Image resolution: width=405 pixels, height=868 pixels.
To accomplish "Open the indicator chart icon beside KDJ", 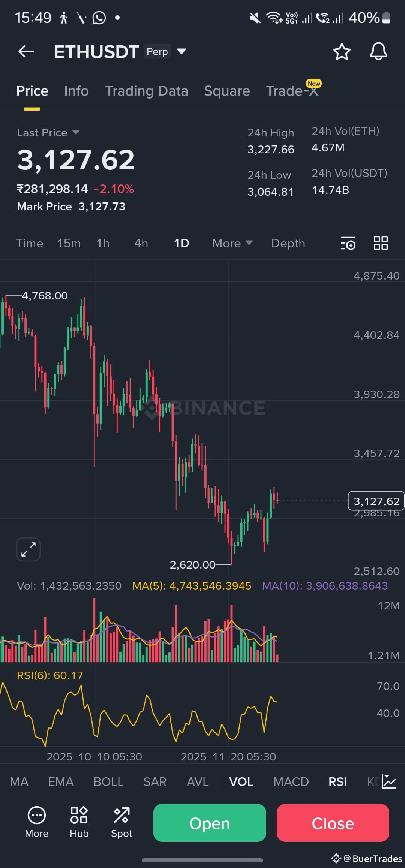I will coord(389,781).
